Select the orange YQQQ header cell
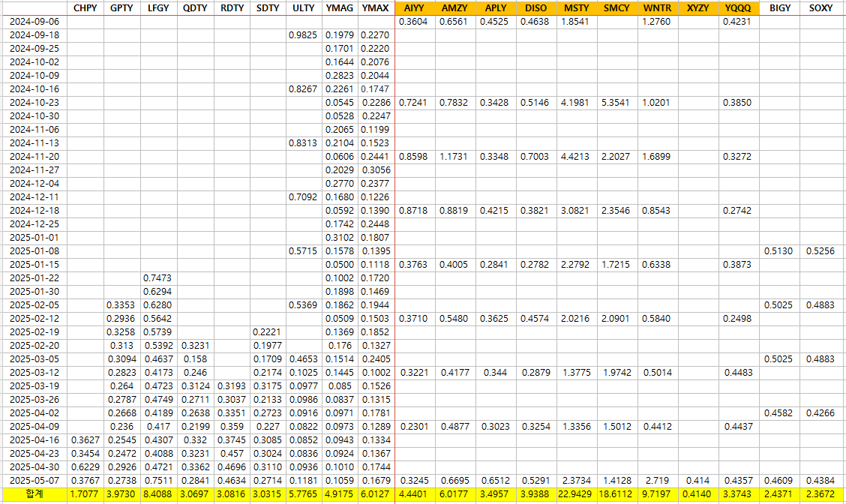Image resolution: width=846 pixels, height=504 pixels. click(x=738, y=8)
